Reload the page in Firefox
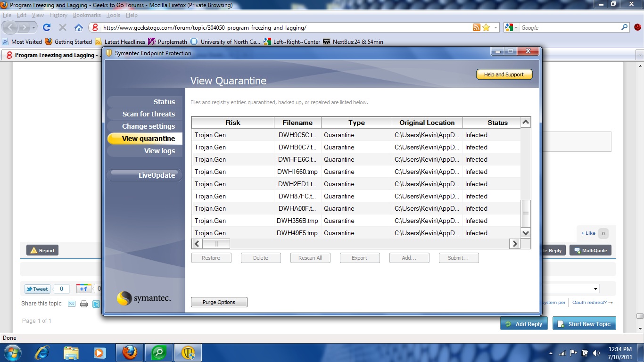The image size is (644, 362). (47, 27)
